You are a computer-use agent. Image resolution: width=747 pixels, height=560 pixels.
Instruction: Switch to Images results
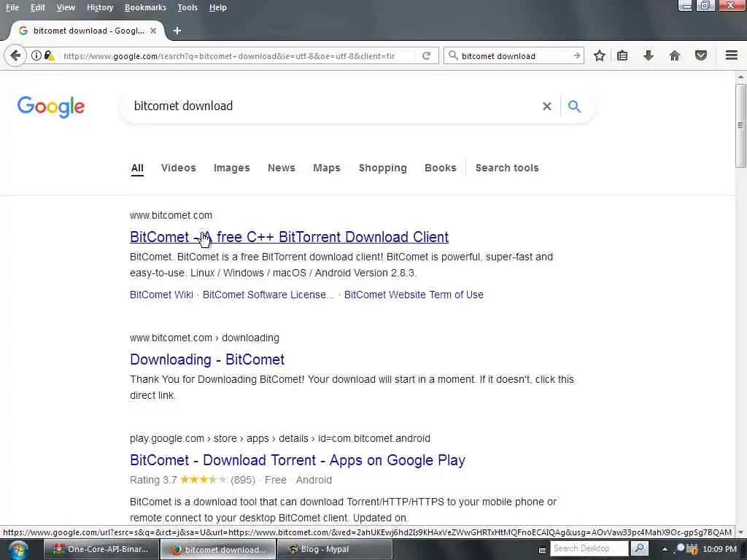(231, 168)
